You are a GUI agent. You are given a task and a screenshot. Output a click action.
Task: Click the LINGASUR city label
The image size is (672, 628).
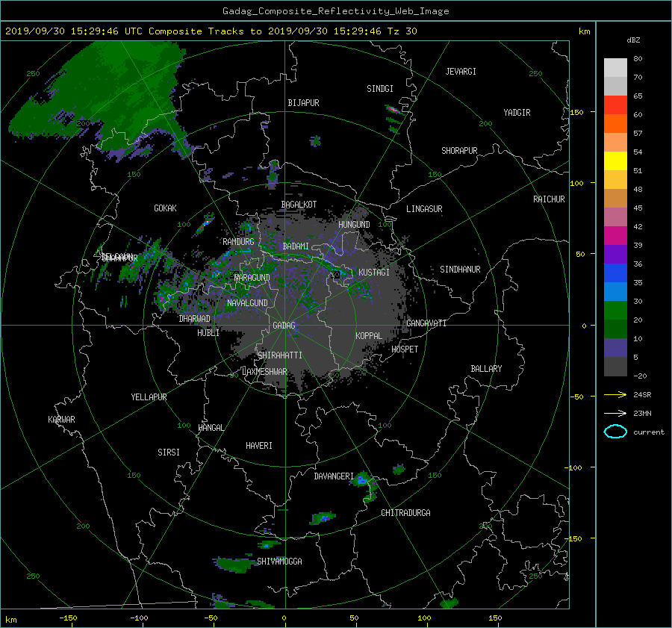click(424, 209)
